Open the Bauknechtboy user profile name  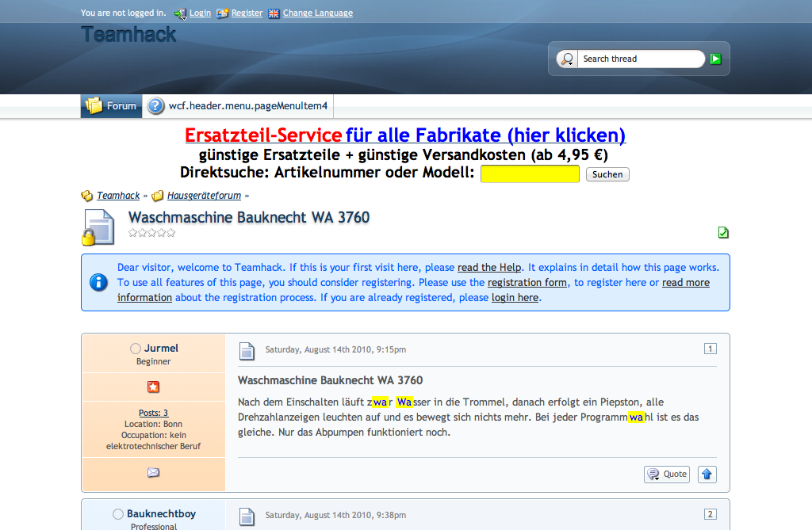click(x=161, y=514)
